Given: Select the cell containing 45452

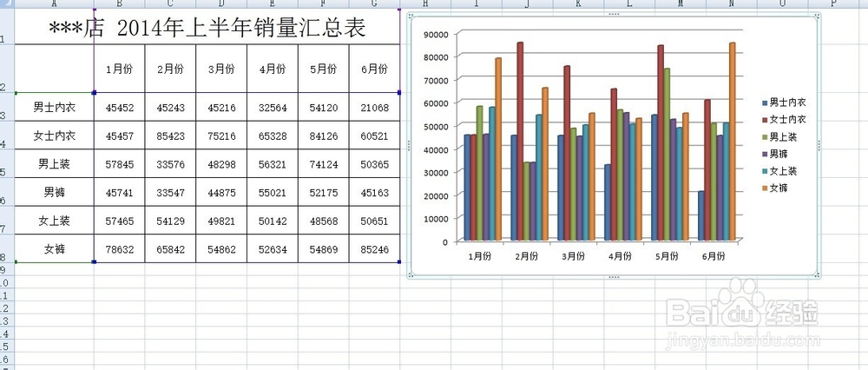Looking at the screenshot, I should point(120,108).
